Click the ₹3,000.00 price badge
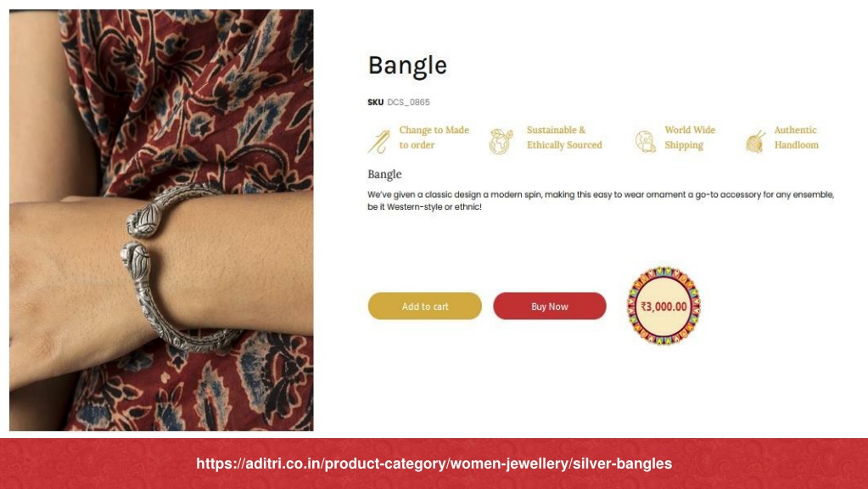868x489 pixels. pos(664,306)
